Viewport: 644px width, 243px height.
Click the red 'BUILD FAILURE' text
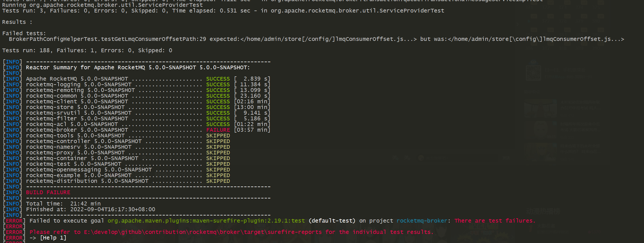coord(48,192)
